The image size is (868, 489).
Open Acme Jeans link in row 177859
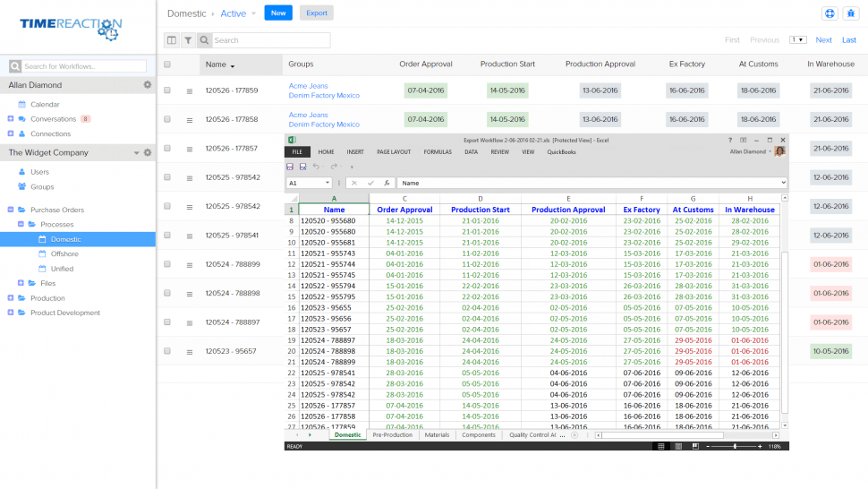coord(308,86)
